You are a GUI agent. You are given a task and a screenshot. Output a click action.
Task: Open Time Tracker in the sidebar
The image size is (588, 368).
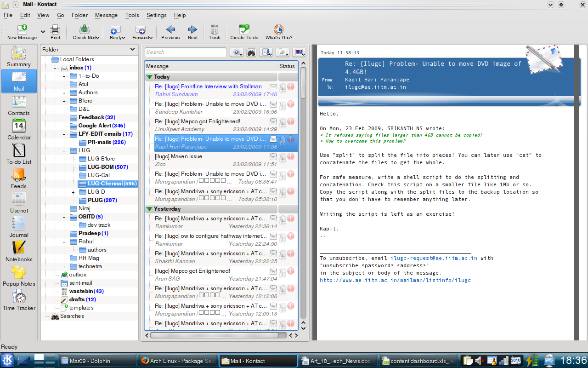pyautogui.click(x=19, y=300)
